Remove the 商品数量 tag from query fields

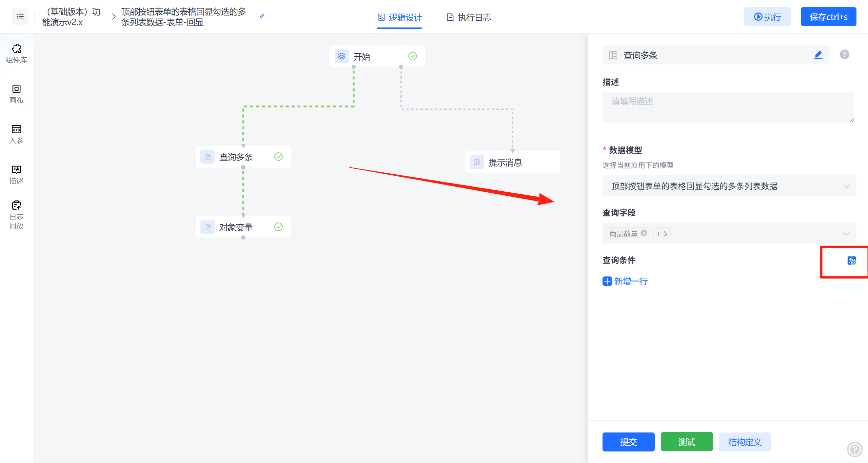[x=644, y=233]
